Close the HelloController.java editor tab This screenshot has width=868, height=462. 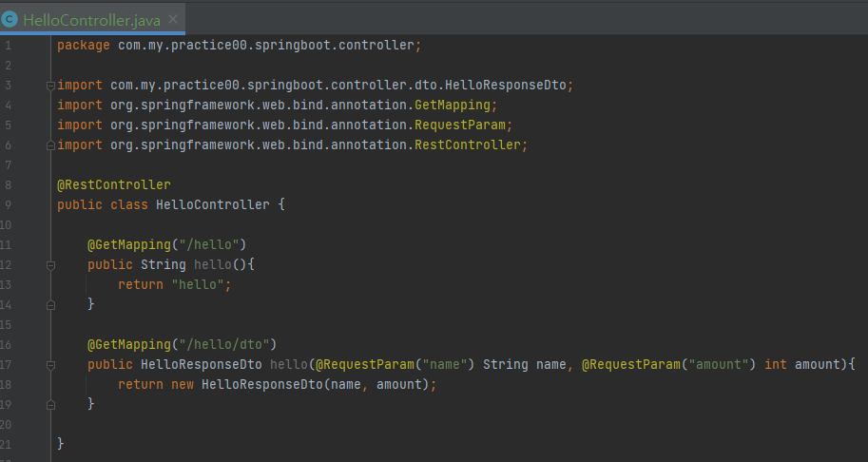pos(173,19)
